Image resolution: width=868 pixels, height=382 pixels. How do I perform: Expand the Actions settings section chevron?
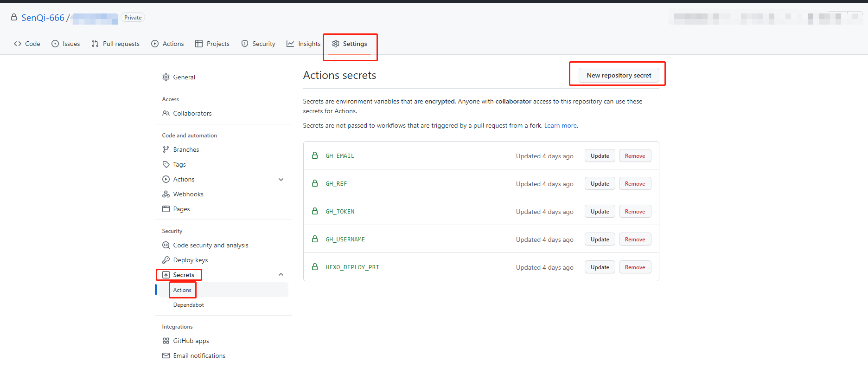coord(281,180)
